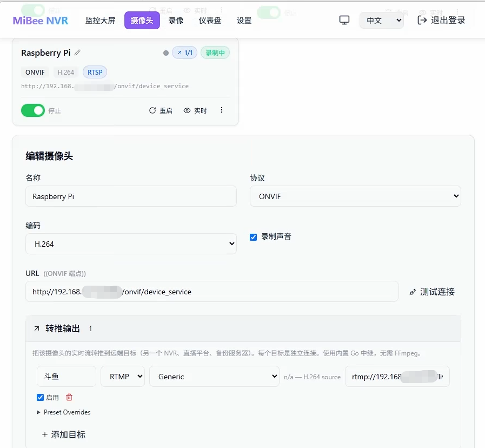Click the 添加目标 button
The height and width of the screenshot is (448, 485).
64,434
